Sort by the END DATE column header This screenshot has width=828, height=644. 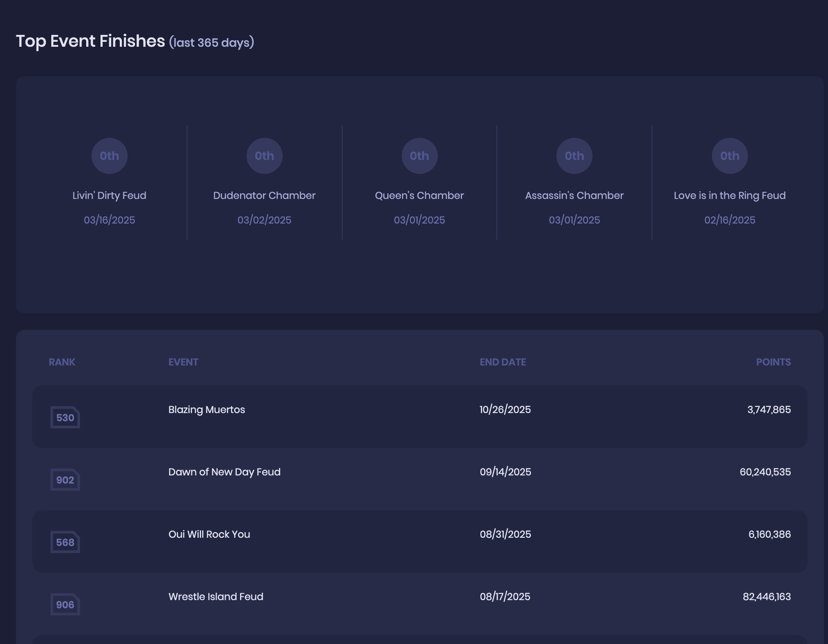point(503,362)
